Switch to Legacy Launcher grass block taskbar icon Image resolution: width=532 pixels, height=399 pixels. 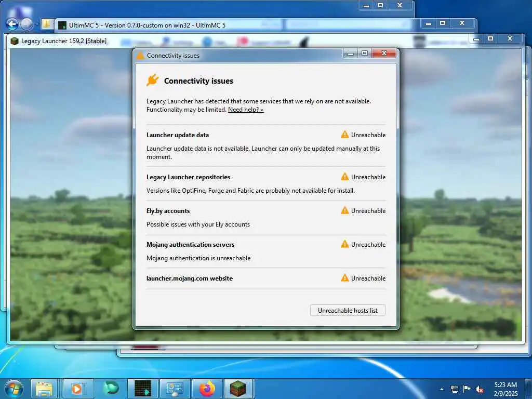(238, 389)
